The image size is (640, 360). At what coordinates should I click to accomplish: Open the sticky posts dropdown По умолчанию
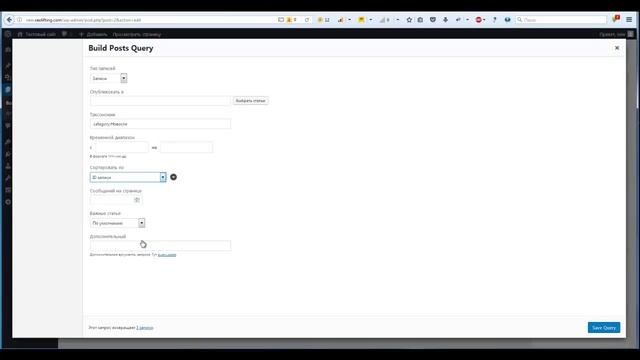[118, 223]
